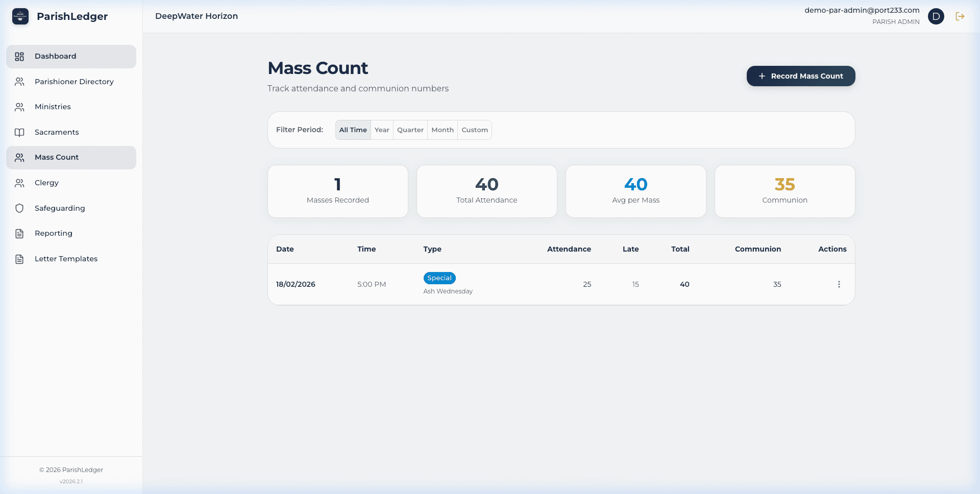Open the row actions kebab menu

click(839, 284)
